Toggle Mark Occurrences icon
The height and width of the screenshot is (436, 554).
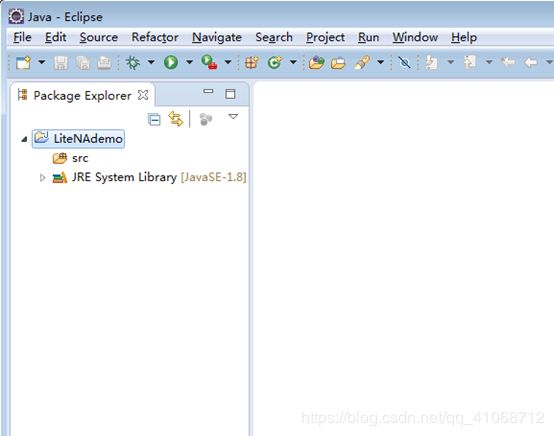pos(404,63)
